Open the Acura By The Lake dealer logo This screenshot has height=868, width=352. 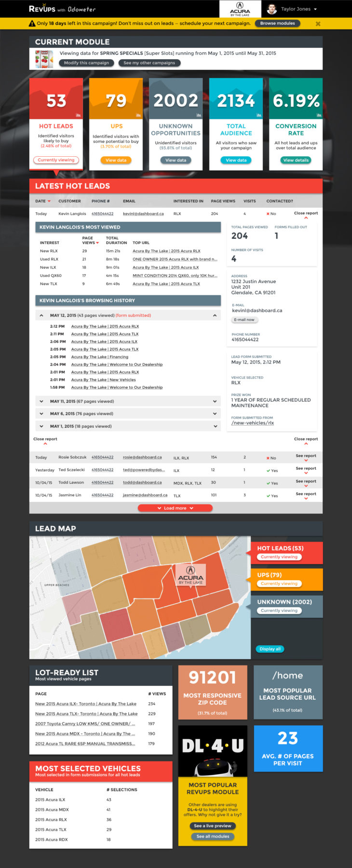pos(240,9)
